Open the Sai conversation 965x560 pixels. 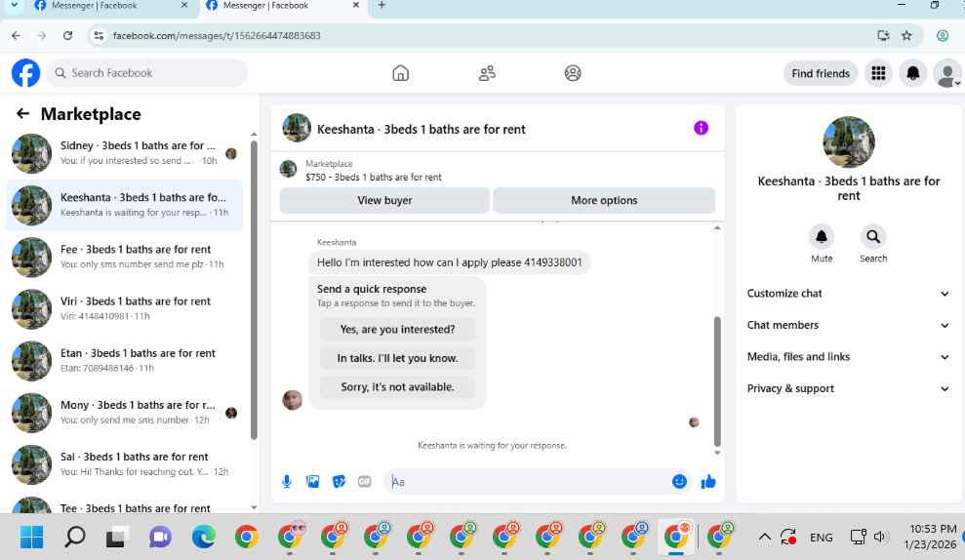[124, 464]
